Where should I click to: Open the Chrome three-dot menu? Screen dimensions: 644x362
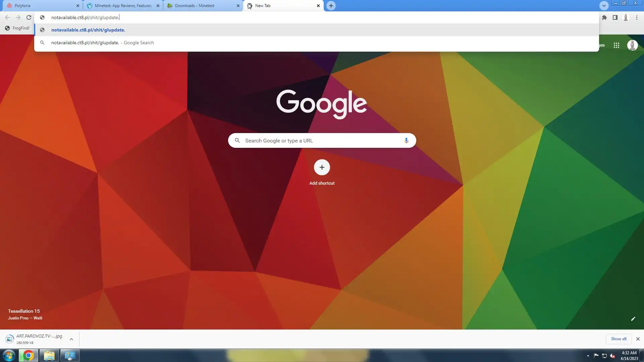pos(637,17)
